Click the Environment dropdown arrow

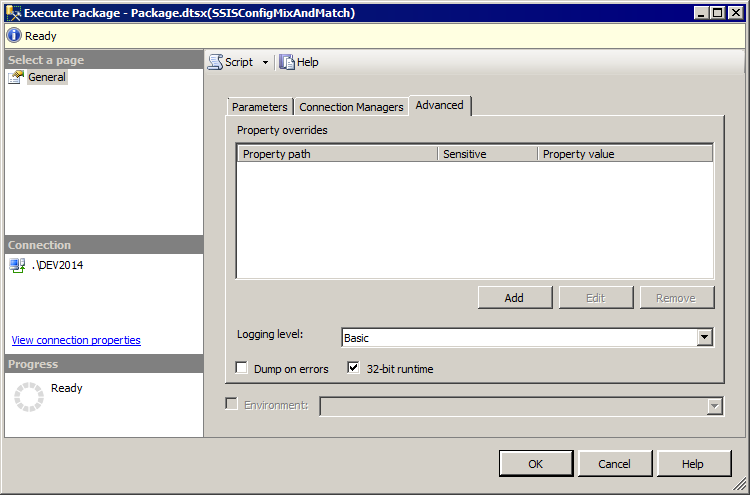[x=714, y=406]
